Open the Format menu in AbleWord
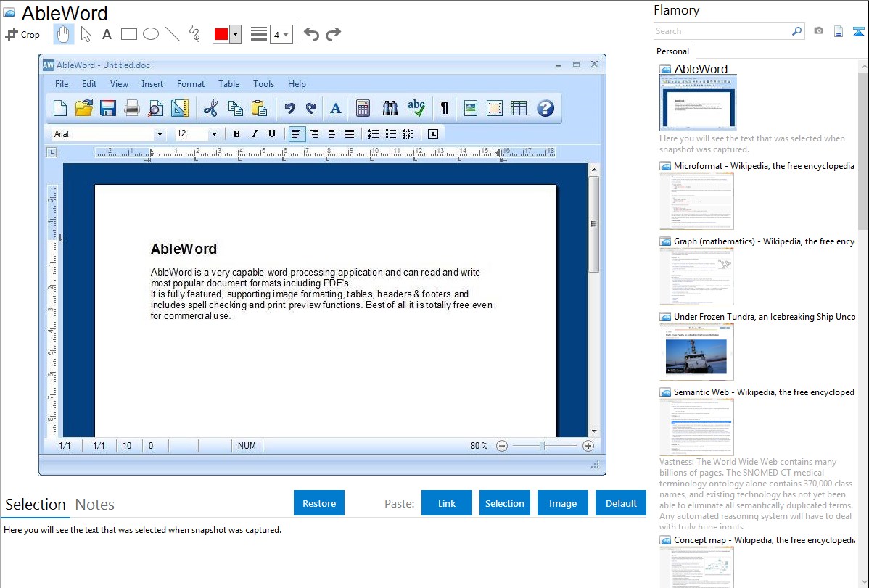The height and width of the screenshot is (588, 869). (191, 84)
